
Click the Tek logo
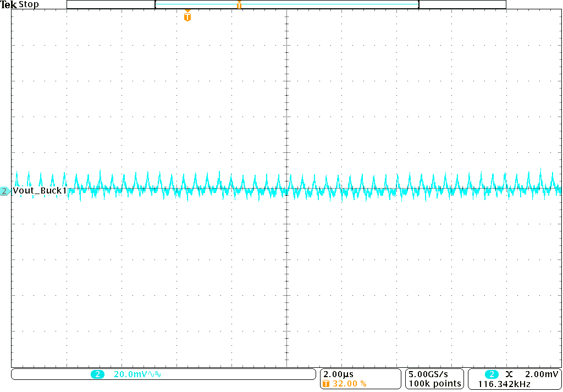pyautogui.click(x=8, y=4)
